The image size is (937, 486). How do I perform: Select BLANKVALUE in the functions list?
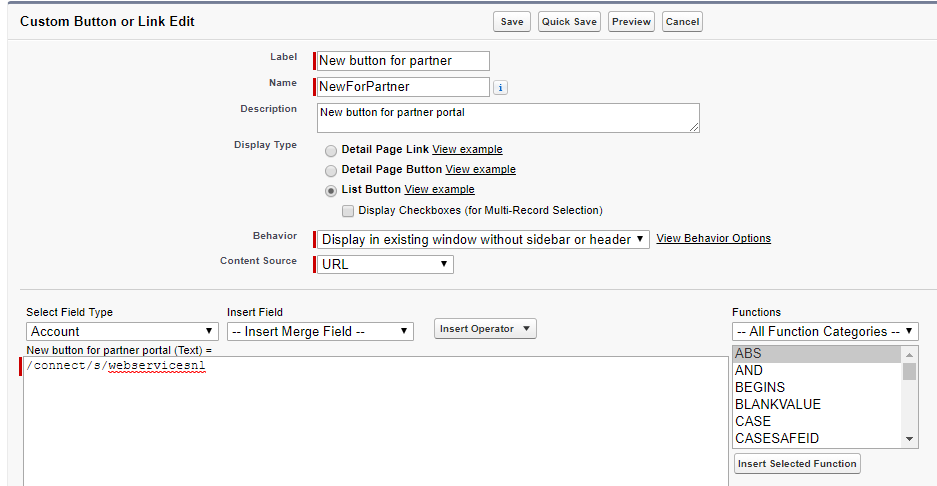pos(778,404)
